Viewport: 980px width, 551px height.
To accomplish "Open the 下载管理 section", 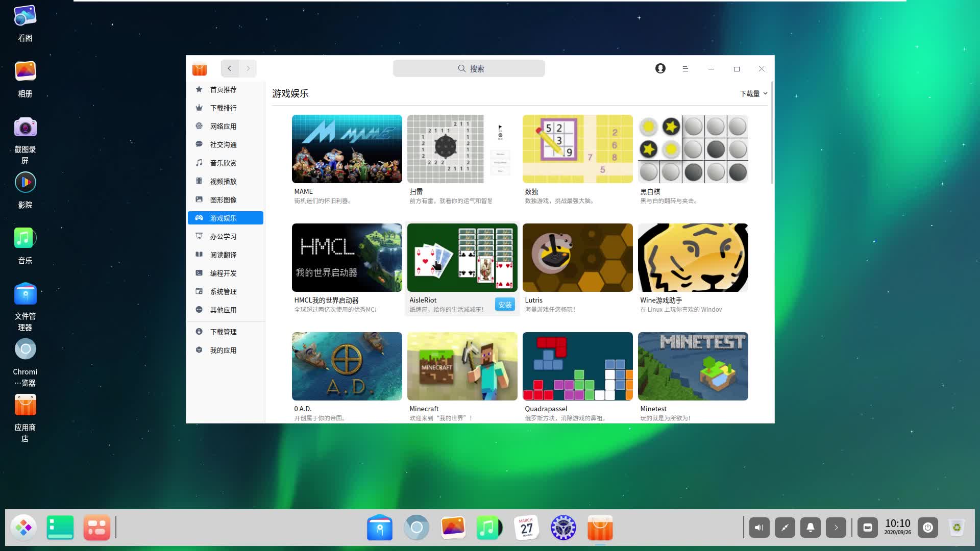I will [223, 332].
